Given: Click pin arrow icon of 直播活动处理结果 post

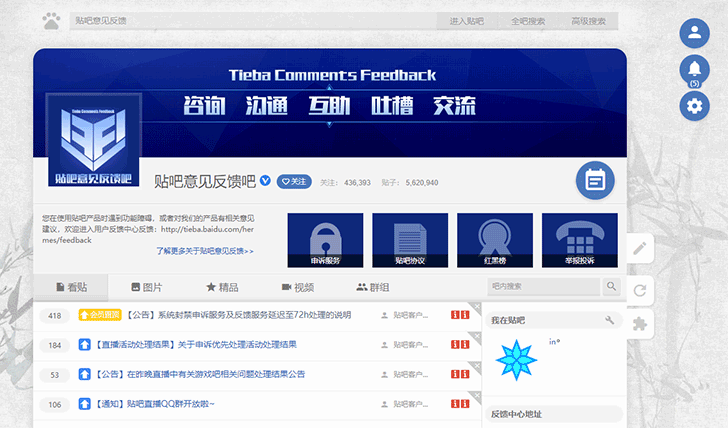Looking at the screenshot, I should click(x=84, y=344).
